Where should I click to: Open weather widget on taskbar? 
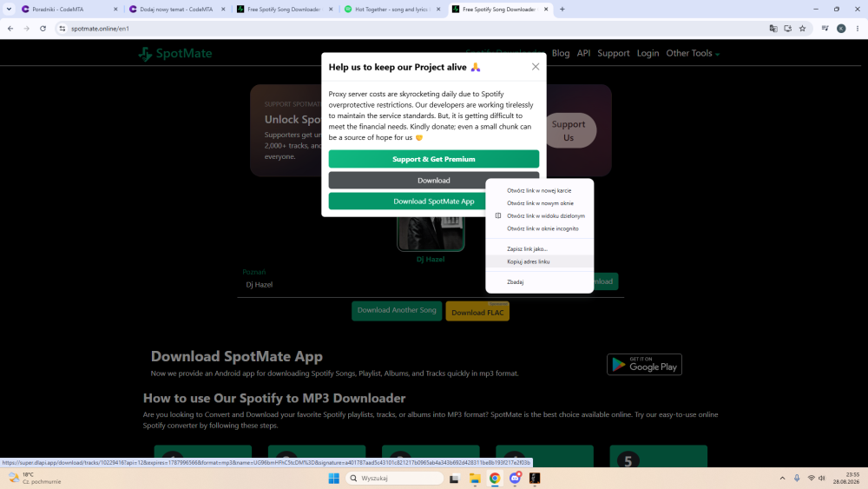click(35, 478)
